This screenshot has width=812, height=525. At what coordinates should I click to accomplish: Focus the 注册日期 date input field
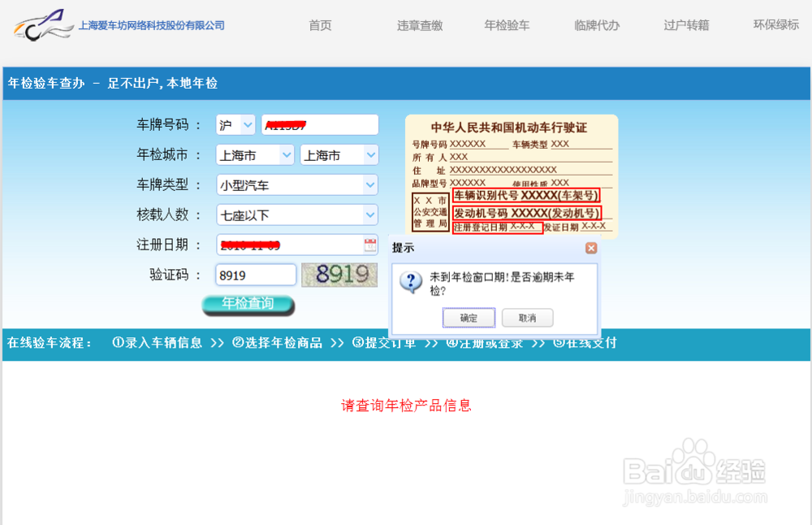[296, 245]
